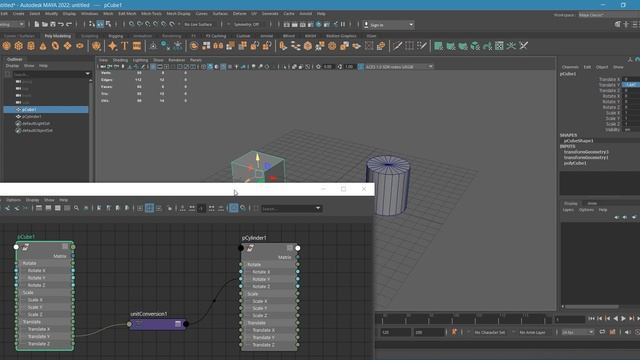Open the Multi-Cut tool in the shelf

[x=398, y=46]
